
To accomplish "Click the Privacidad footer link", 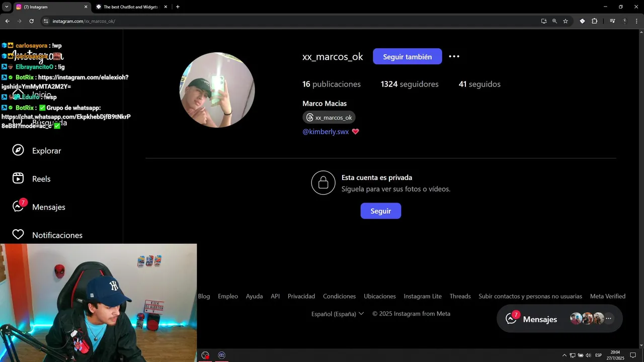I will tap(301, 296).
